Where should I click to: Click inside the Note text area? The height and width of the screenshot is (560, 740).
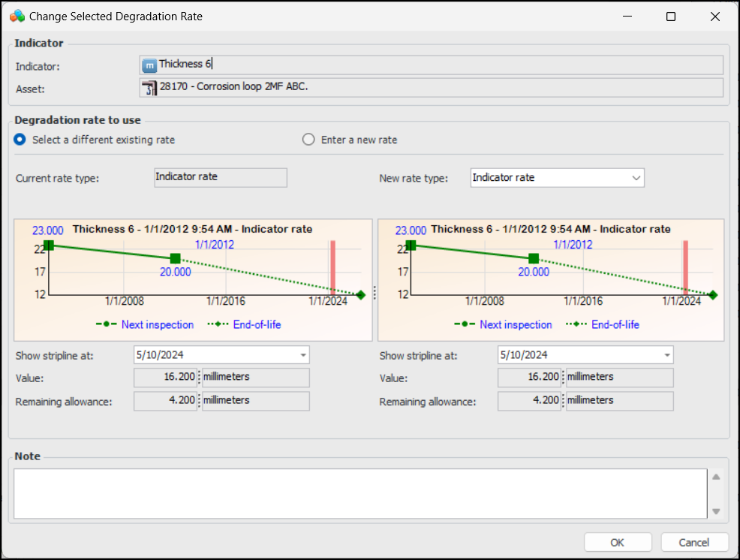360,493
